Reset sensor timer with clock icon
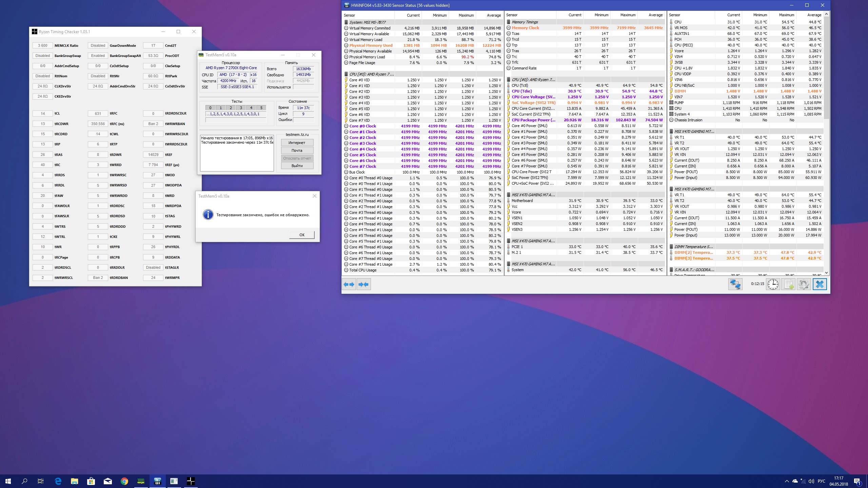868x488 pixels. coord(773,284)
